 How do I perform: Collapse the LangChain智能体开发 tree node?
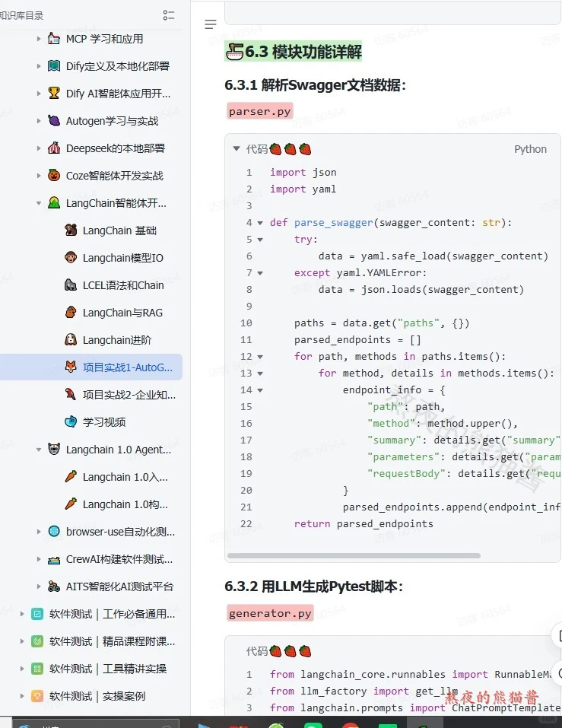(39, 203)
